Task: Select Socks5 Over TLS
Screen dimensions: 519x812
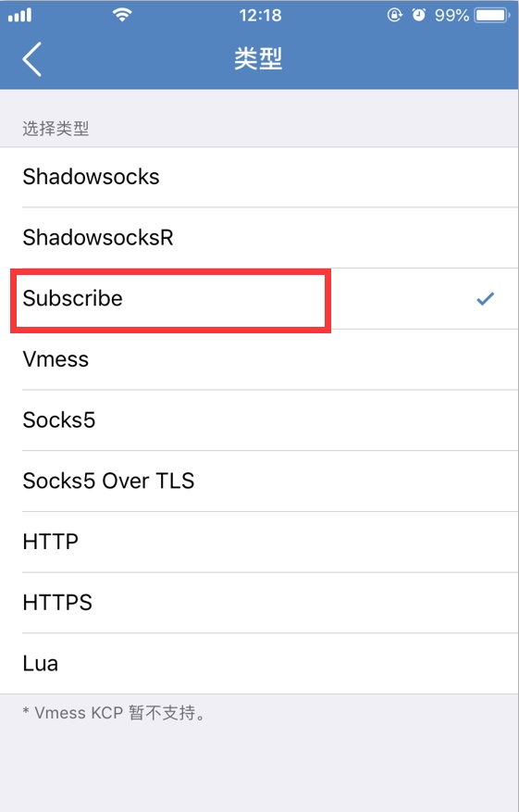Action: coord(259,481)
